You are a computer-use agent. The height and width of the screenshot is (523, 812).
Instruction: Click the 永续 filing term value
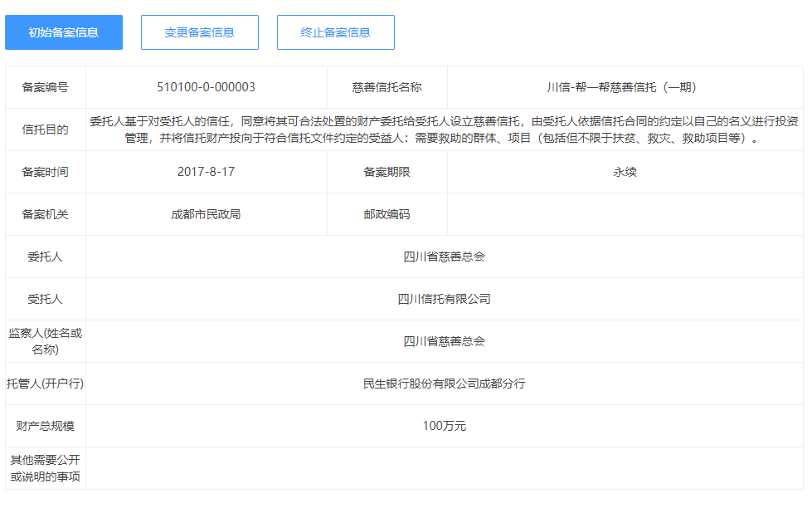(x=625, y=172)
